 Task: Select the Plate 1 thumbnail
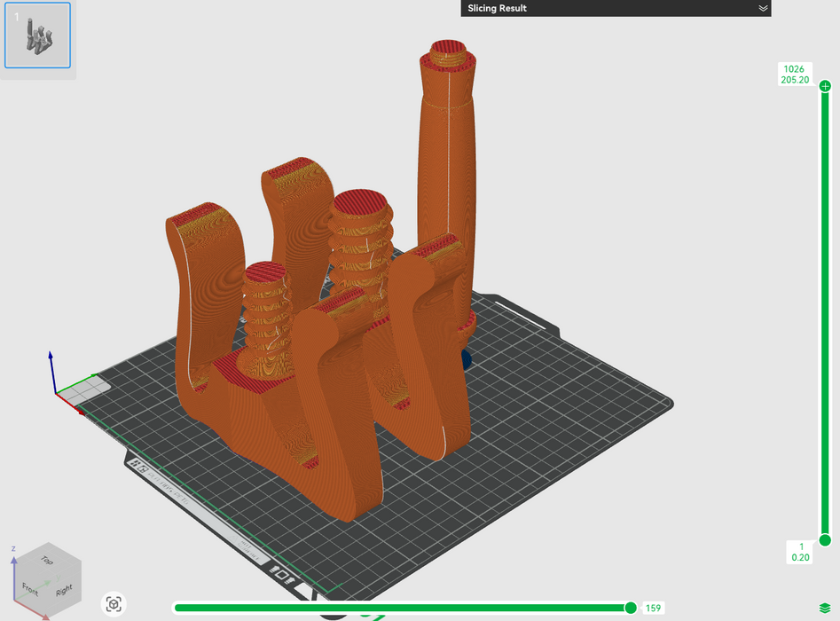pos(37,35)
